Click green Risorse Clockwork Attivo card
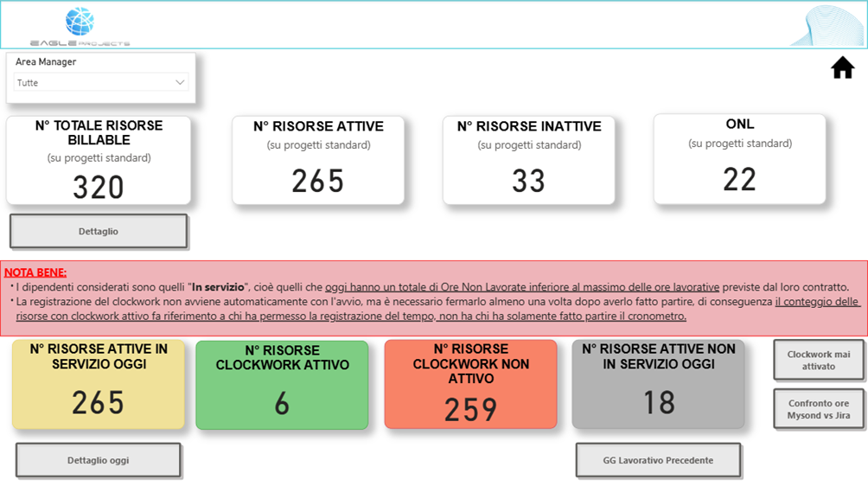The image size is (868, 486). pyautogui.click(x=282, y=385)
